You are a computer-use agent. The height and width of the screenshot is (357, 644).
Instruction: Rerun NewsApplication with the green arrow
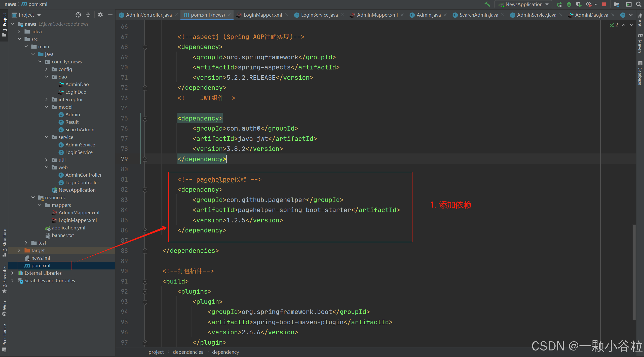pos(559,4)
